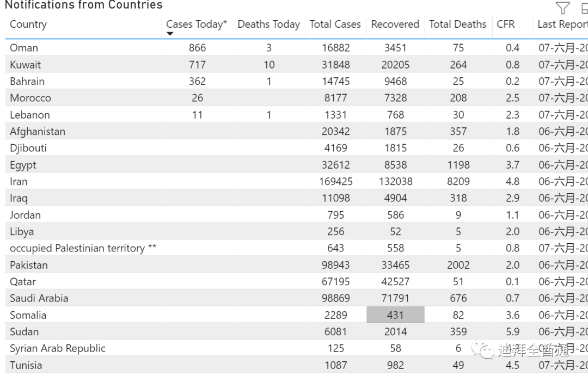Click the sort arrow under Cases Today

[x=170, y=34]
